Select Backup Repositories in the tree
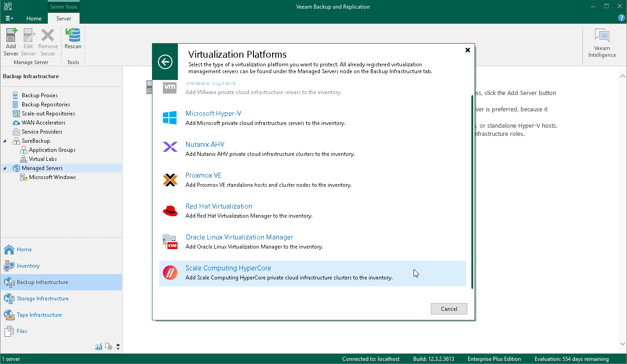This screenshot has width=627, height=364. tap(46, 105)
